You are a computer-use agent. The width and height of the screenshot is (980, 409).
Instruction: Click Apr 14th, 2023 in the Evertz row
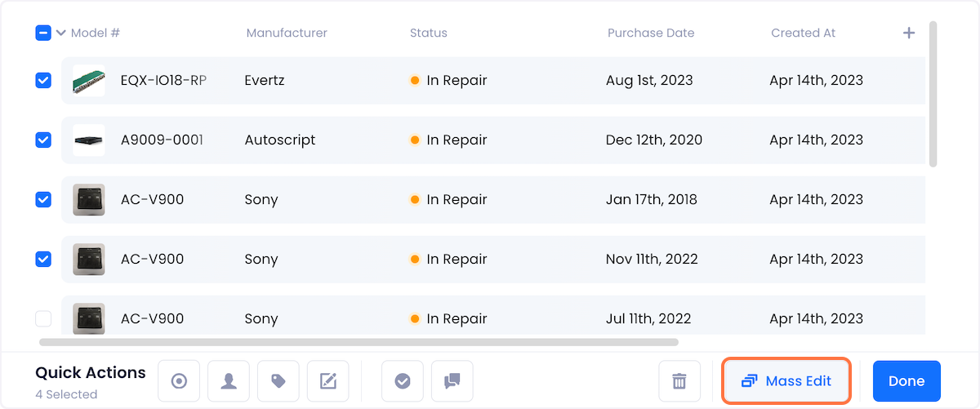click(816, 80)
